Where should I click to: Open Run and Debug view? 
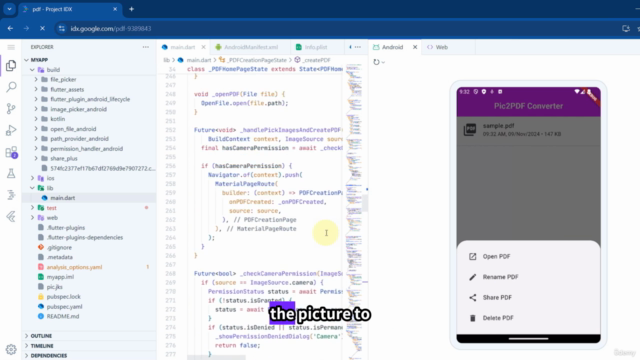11,130
